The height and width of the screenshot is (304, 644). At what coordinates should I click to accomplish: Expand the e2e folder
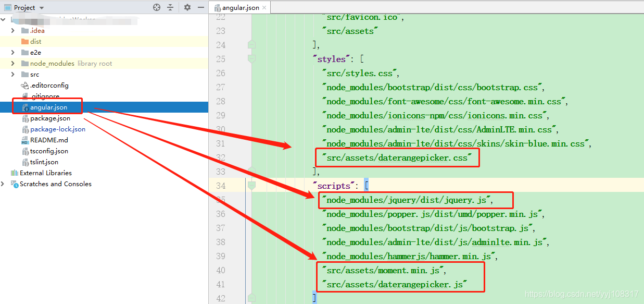pyautogui.click(x=13, y=52)
